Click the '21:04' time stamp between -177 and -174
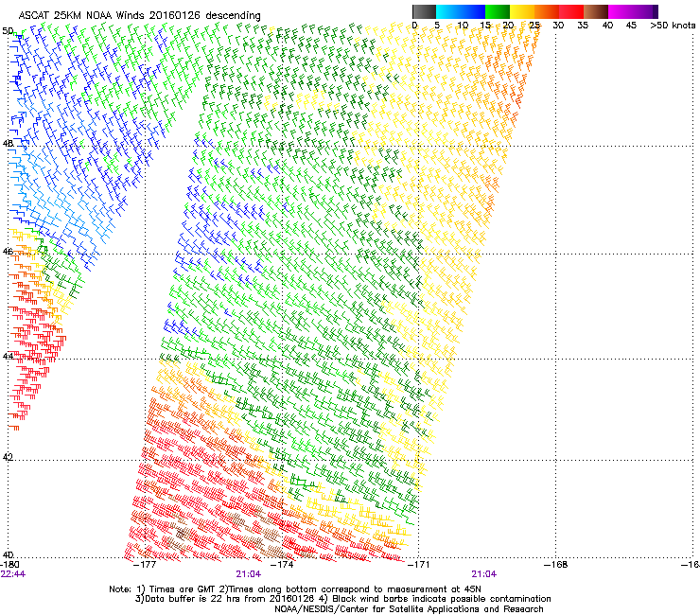The width and height of the screenshot is (700, 615). coord(248,574)
